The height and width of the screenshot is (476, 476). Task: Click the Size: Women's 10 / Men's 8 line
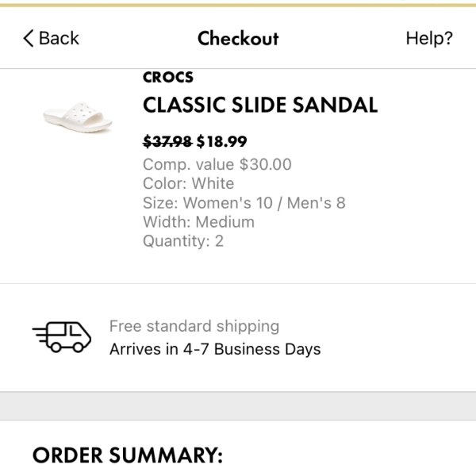pos(244,203)
